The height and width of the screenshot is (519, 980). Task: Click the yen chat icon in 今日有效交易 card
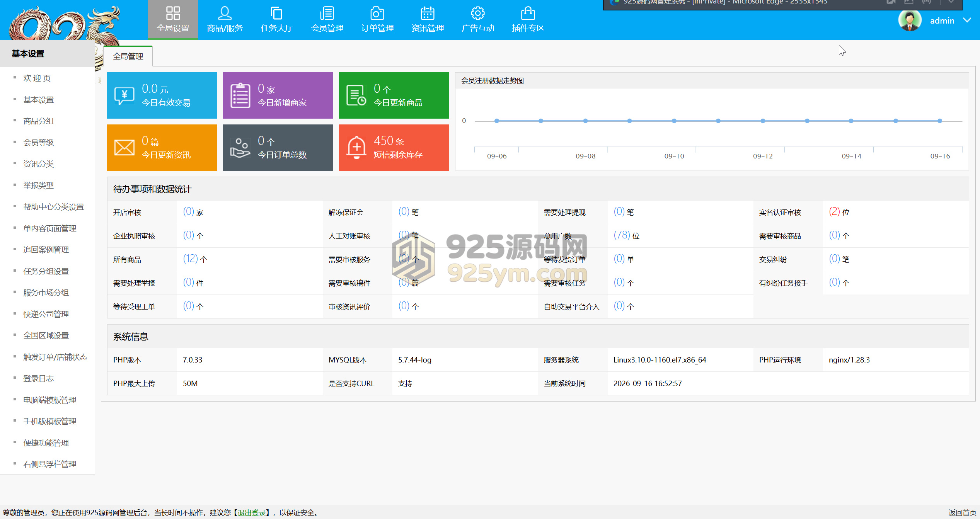(x=124, y=95)
